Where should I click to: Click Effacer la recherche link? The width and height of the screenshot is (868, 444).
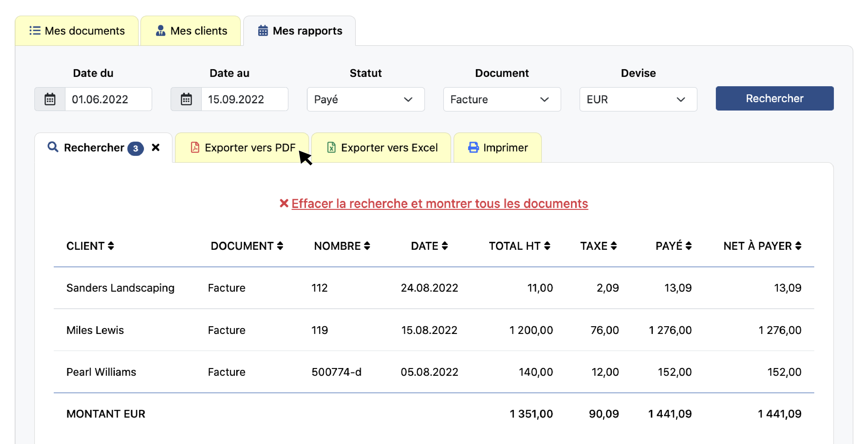point(440,204)
